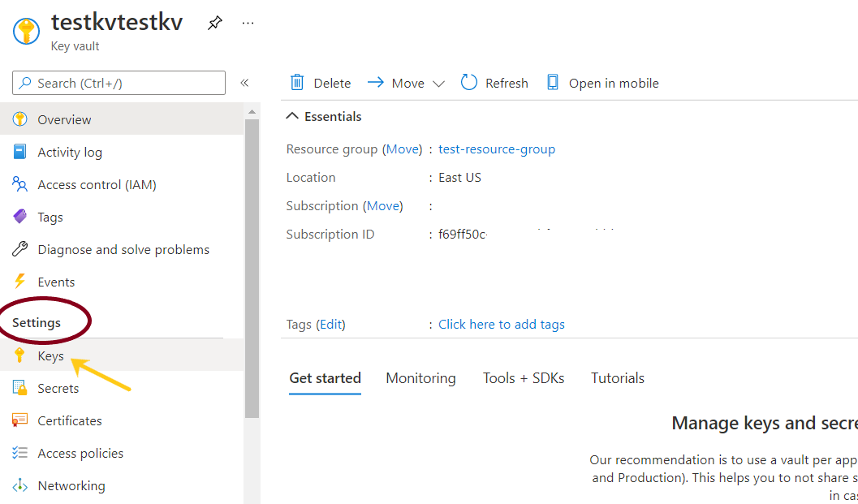Viewport: 858px width, 504px height.
Task: Open Diagnose and solve problems
Action: pyautogui.click(x=123, y=250)
